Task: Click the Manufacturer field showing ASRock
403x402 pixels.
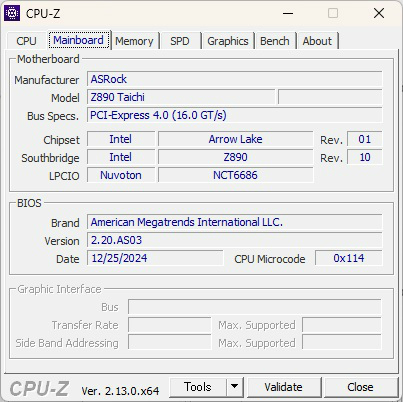Action: pos(235,79)
